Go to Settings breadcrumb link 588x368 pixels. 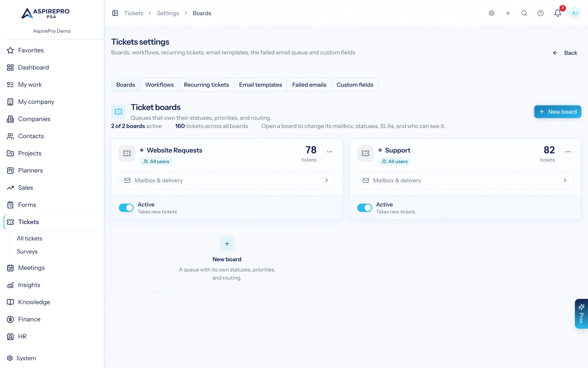(x=168, y=13)
